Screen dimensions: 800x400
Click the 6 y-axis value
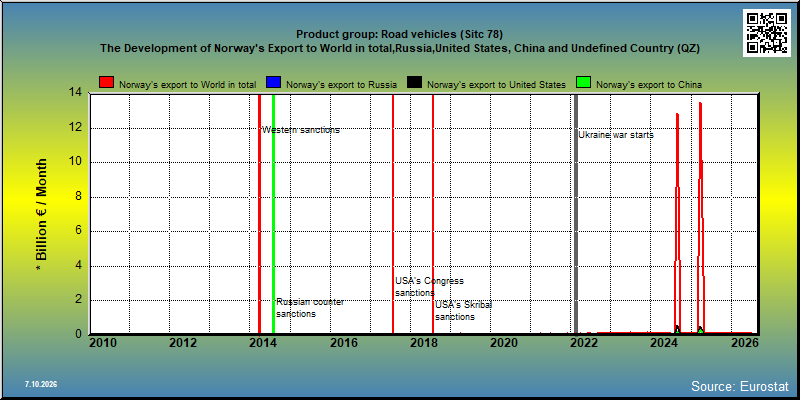point(80,231)
